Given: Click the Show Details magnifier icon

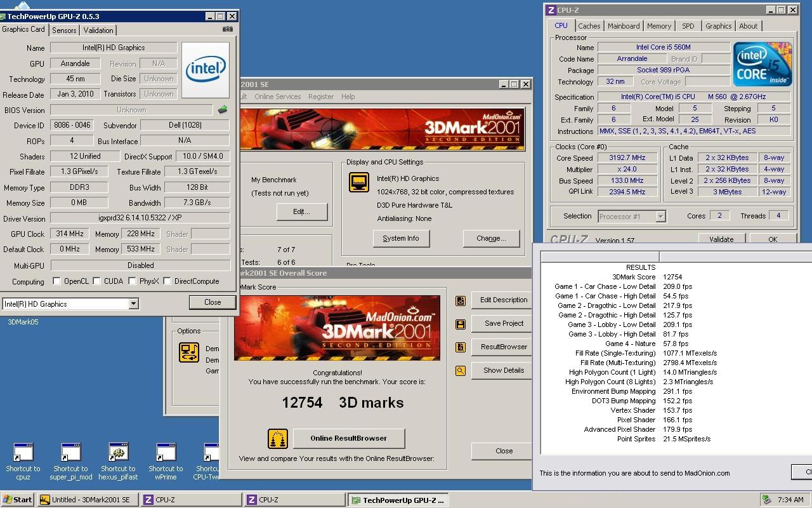Looking at the screenshot, I should 461,371.
